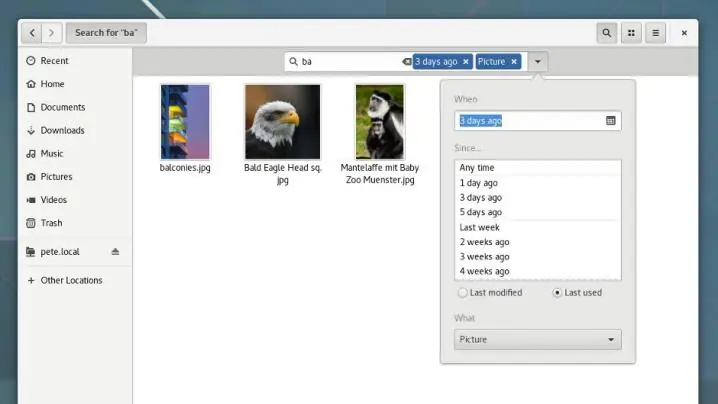Open the hamburger menu button
This screenshot has width=718, height=404.
tap(655, 33)
